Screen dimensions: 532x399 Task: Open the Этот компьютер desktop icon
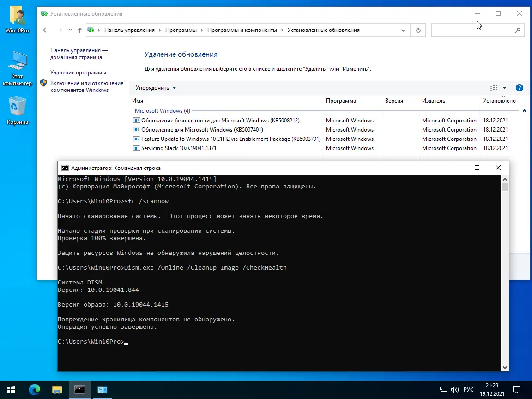coord(17,68)
